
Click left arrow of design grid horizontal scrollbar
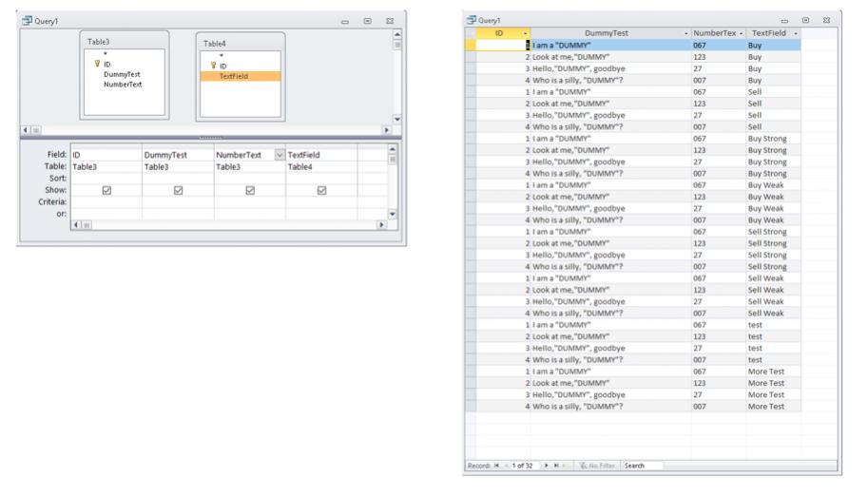76,225
